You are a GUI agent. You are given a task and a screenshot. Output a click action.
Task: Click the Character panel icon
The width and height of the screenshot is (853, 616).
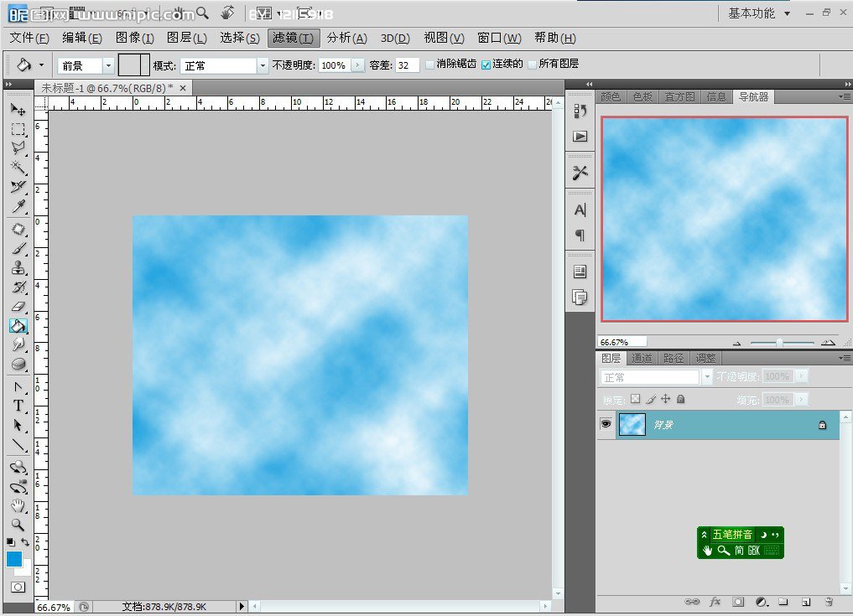[580, 210]
